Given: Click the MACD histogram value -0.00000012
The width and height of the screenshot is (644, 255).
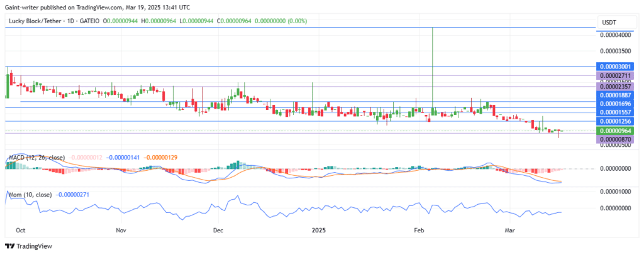Looking at the screenshot, I should [x=86, y=158].
